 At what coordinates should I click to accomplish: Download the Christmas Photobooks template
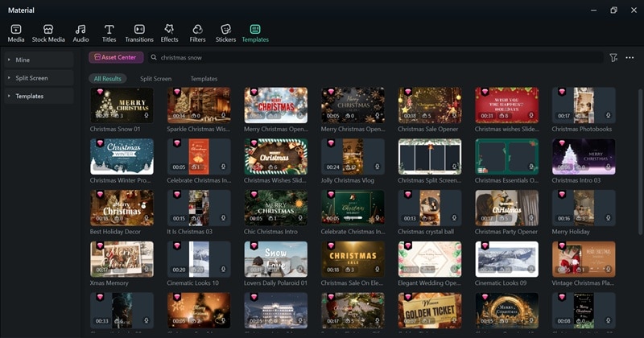pyautogui.click(x=609, y=116)
